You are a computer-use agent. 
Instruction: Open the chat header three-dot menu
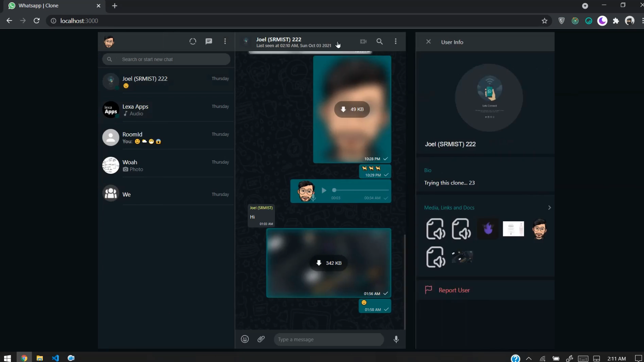pyautogui.click(x=396, y=41)
